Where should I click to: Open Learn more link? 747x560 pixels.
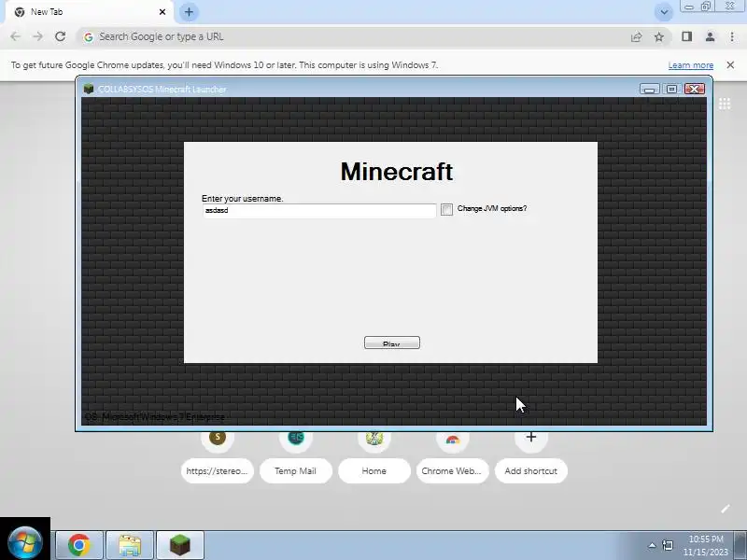[x=690, y=65]
